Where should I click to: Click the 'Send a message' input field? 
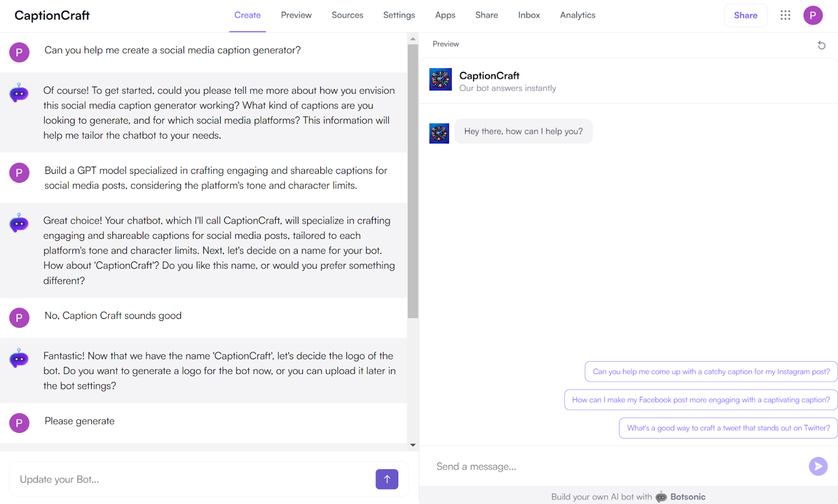pos(545,466)
